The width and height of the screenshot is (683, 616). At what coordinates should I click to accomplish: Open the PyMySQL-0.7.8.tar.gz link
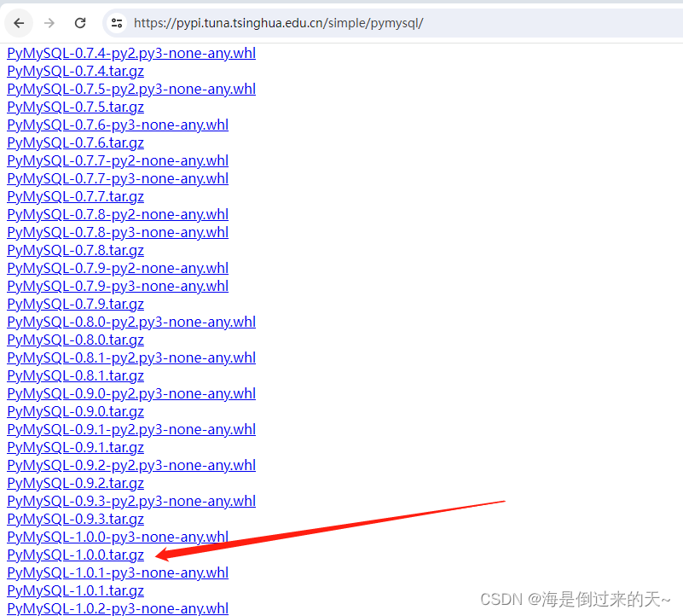pos(75,250)
